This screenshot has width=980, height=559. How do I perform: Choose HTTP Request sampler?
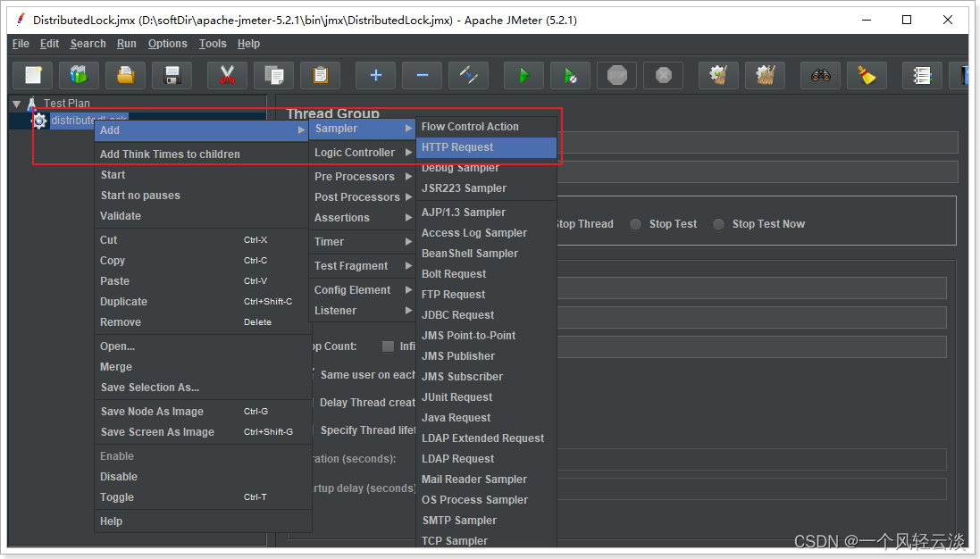point(486,147)
